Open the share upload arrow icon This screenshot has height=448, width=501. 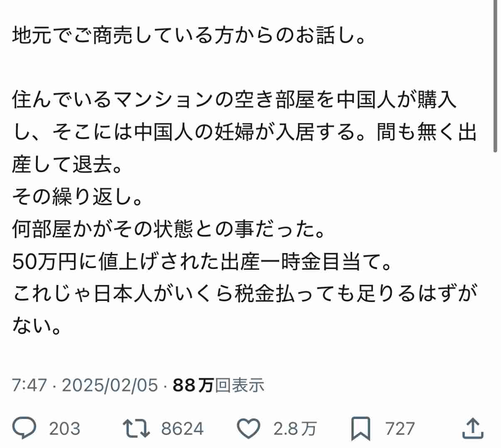pos(472,428)
